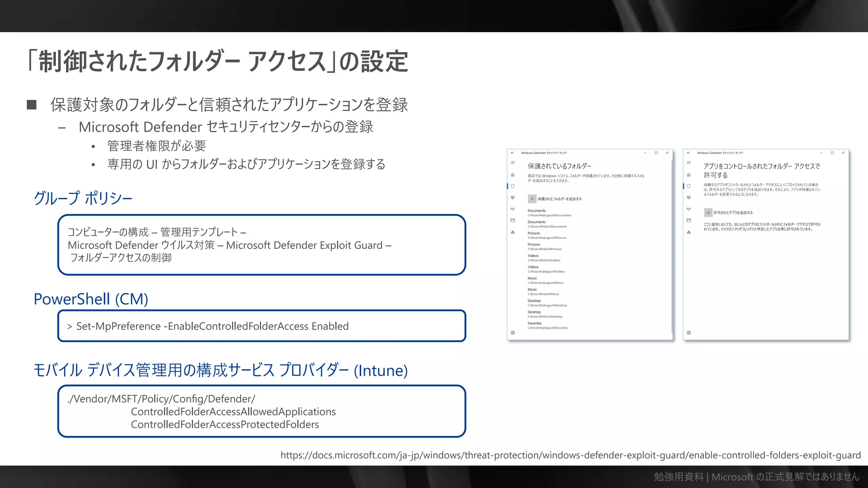Screen dimensions: 868x488
Task: Click フォルダーアクセスの制御 policy text
Action: 121,258
